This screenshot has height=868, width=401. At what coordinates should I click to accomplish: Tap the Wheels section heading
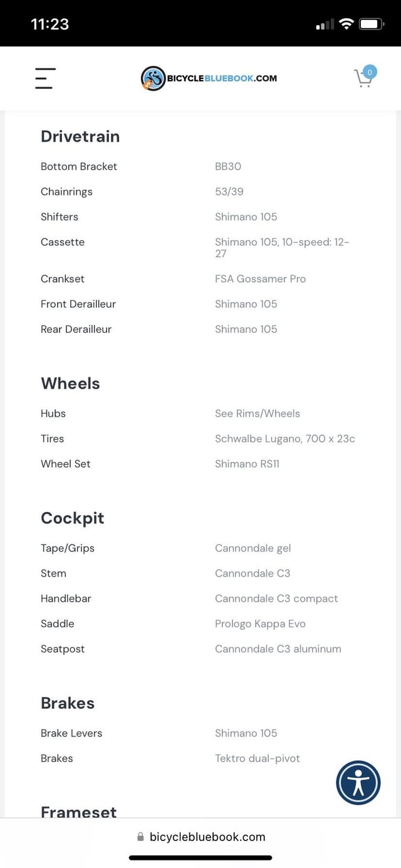(70, 383)
